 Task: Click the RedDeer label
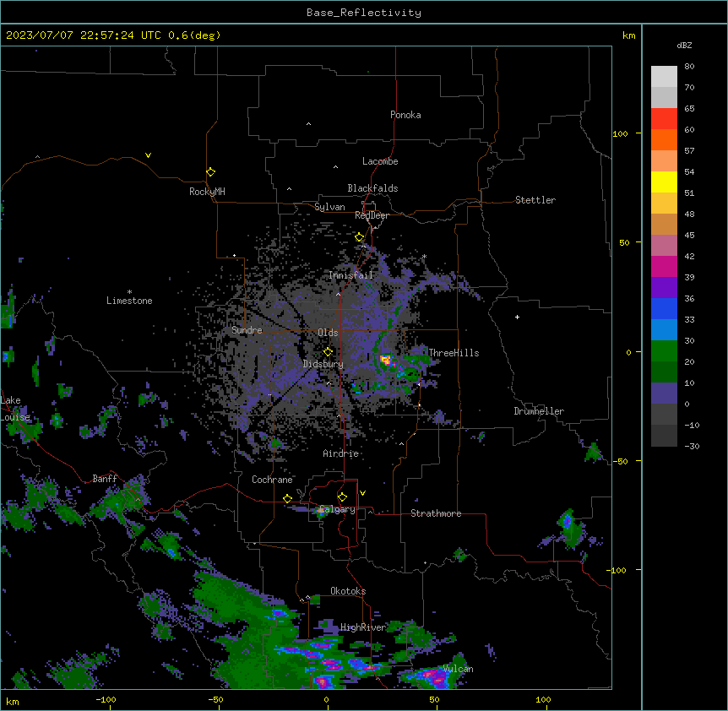pyautogui.click(x=372, y=215)
